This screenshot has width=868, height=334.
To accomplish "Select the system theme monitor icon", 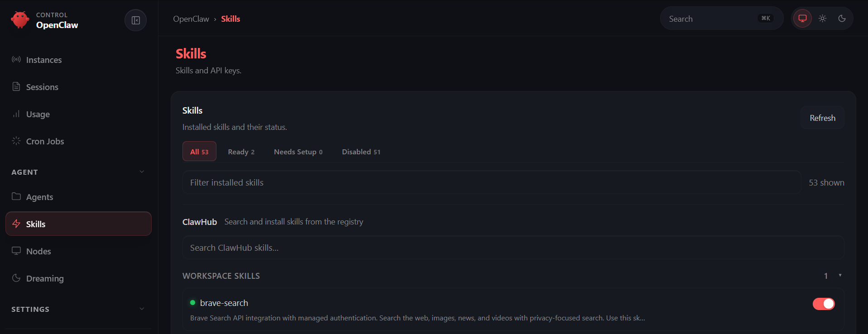I will pos(802,19).
